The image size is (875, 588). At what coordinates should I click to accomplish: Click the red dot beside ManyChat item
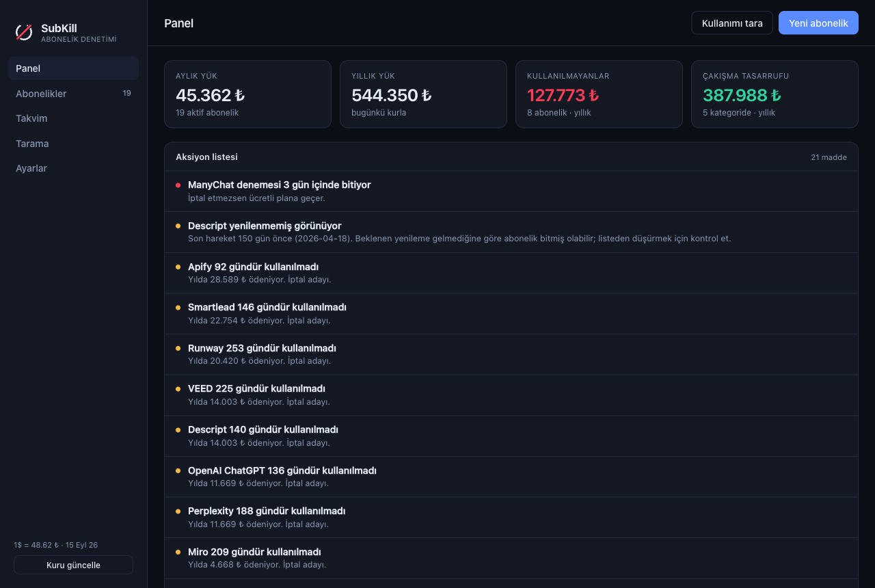coord(178,185)
